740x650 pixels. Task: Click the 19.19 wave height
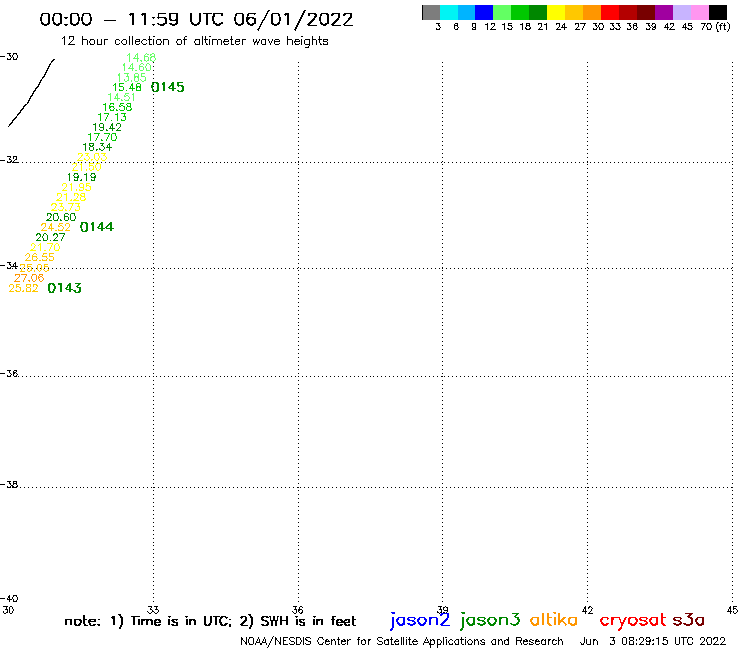[x=81, y=177]
